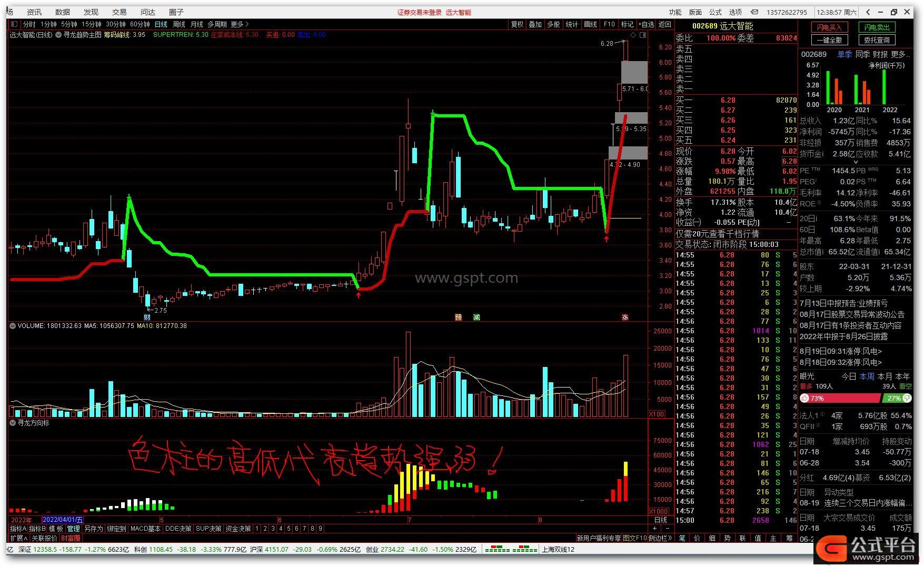Image resolution: width=924 pixels, height=566 pixels.
Task: Click the 势 tab icon under order list
Action: [728, 538]
